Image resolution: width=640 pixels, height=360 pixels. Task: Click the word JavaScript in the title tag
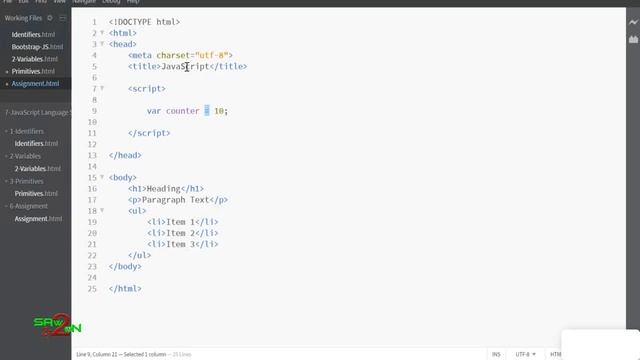tap(185, 67)
